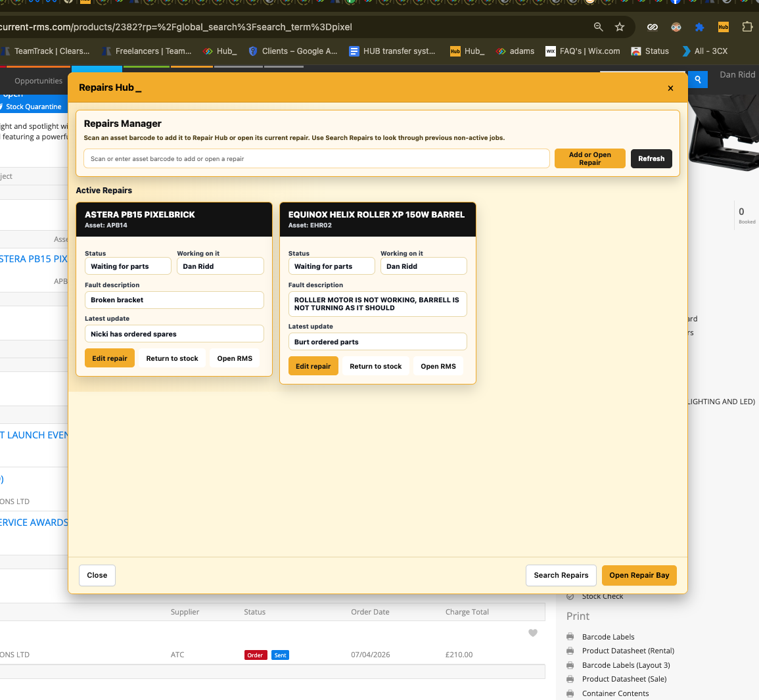Image resolution: width=759 pixels, height=700 pixels.
Task: Click the Charge Total column header
Action: click(x=467, y=613)
